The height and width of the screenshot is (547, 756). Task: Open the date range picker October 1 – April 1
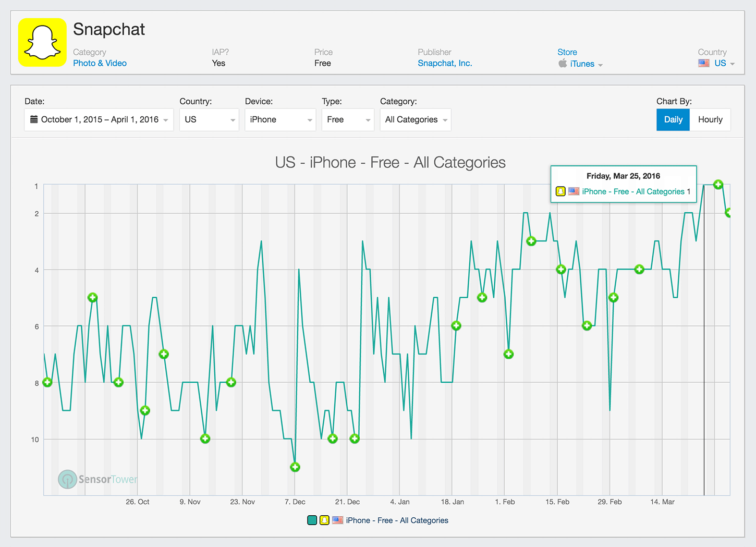[x=99, y=119]
